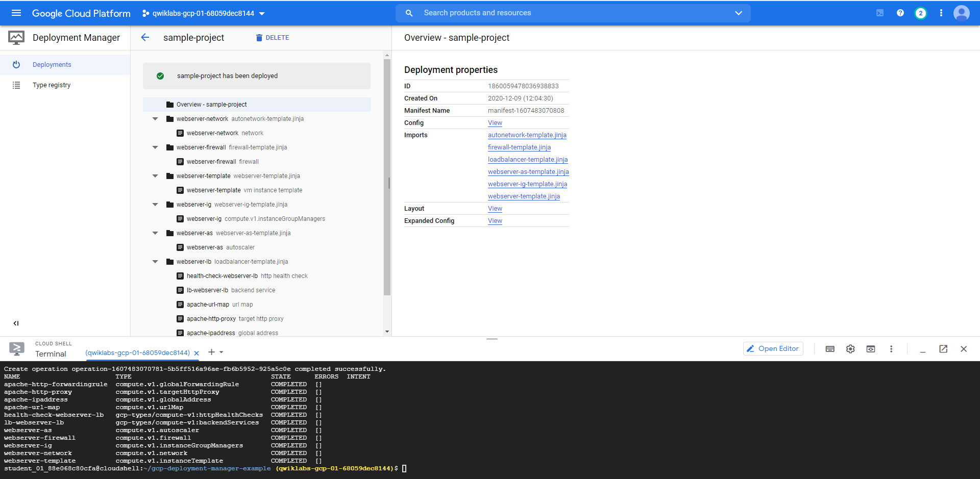Add a new Cloud Shell terminal tab
The width and height of the screenshot is (980, 479).
click(x=211, y=352)
